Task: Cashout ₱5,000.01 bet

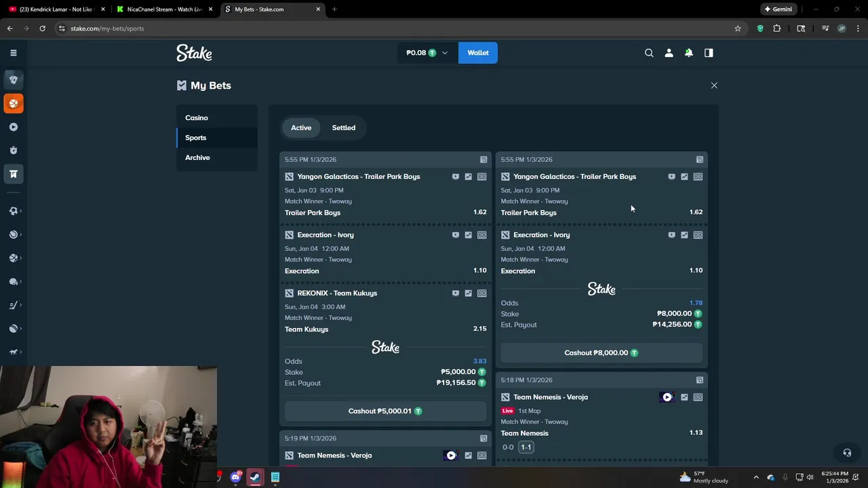Action: (386, 411)
